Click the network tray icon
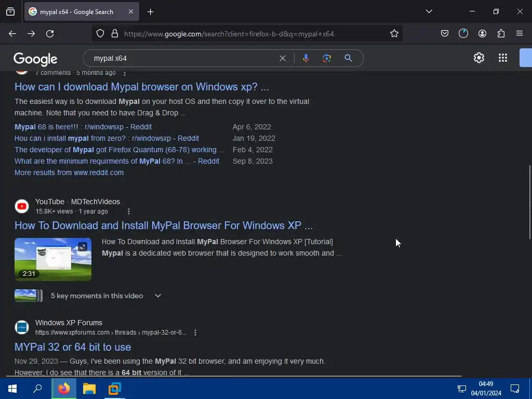The image size is (532, 399). (x=461, y=389)
